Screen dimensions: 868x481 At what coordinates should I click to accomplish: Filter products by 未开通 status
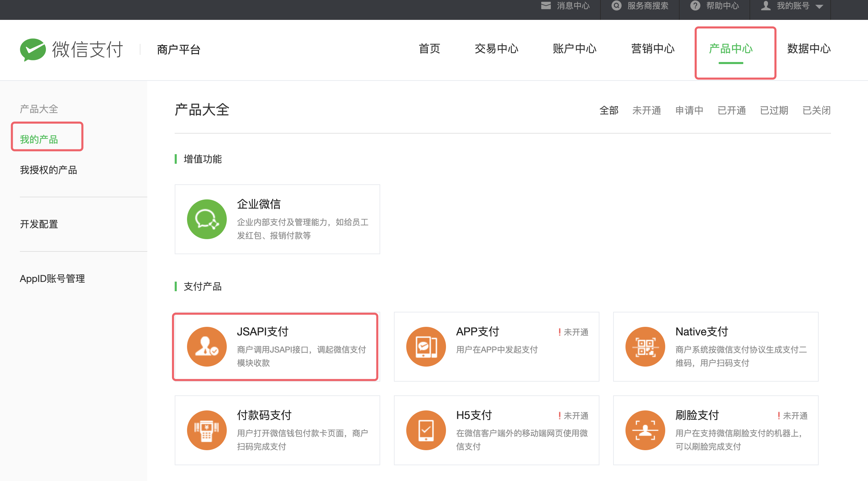[x=646, y=110]
